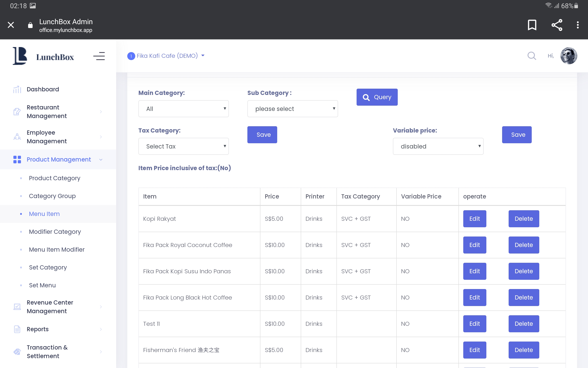Switch restaurant via Fika Kafi Cafe dropdown
Viewport: 588px width, 368px height.
[x=167, y=56]
